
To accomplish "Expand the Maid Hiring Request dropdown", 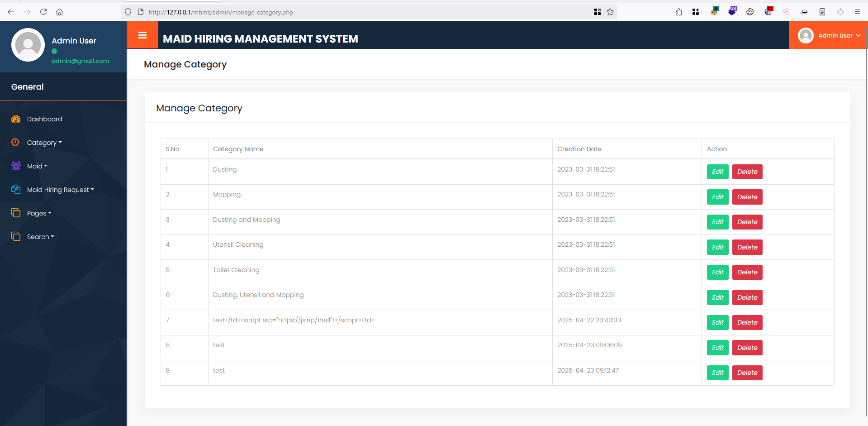I will [x=61, y=190].
